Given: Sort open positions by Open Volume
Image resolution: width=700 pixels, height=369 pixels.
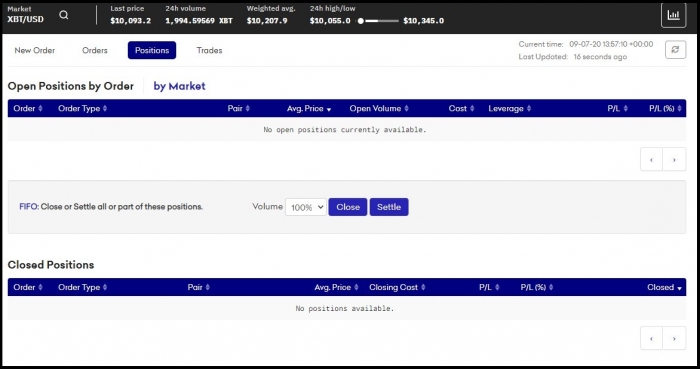Looking at the screenshot, I should click(x=379, y=108).
